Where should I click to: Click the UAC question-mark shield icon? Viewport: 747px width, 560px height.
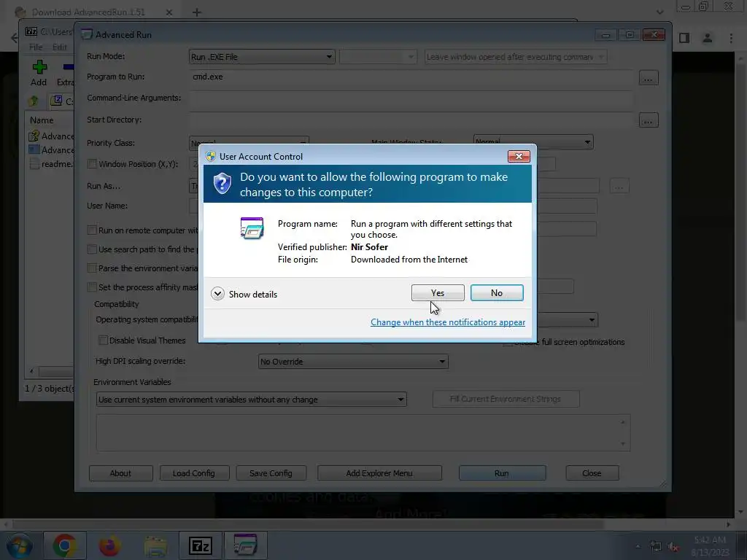pos(222,184)
